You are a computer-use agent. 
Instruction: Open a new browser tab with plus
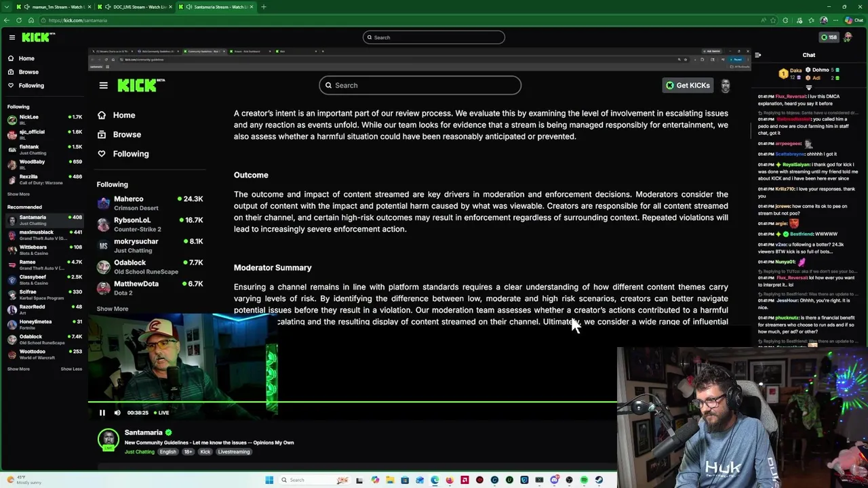[263, 7]
